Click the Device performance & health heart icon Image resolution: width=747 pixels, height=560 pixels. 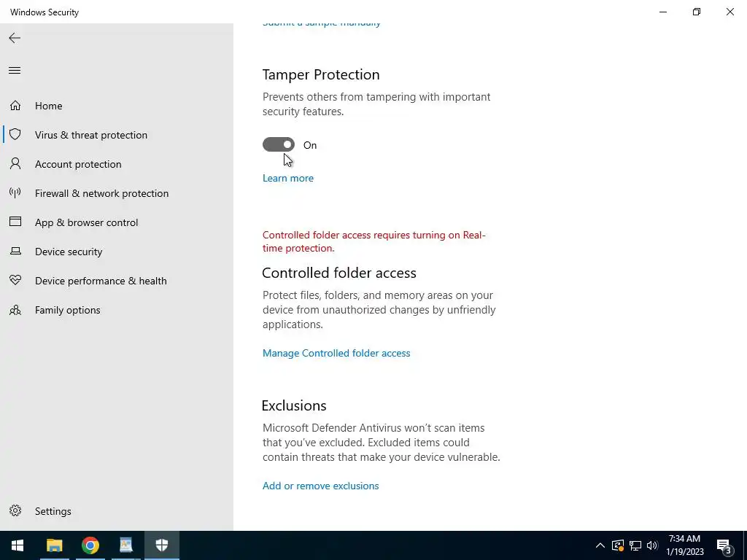coord(15,280)
